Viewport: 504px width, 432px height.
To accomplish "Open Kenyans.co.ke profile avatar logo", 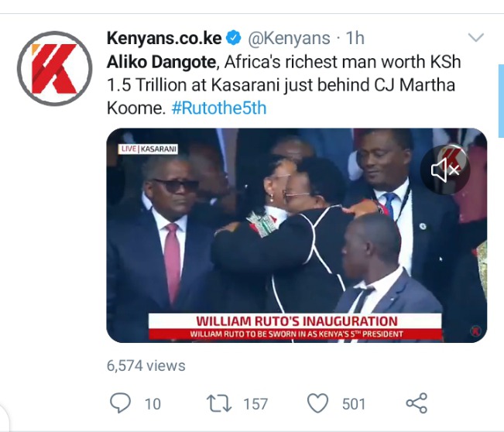I will pos(55,68).
